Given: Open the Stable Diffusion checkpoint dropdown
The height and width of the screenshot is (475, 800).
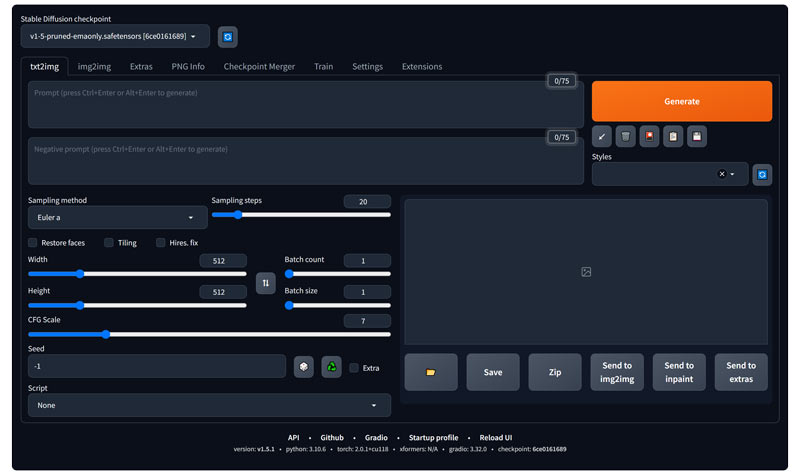Looking at the screenshot, I should tap(115, 36).
